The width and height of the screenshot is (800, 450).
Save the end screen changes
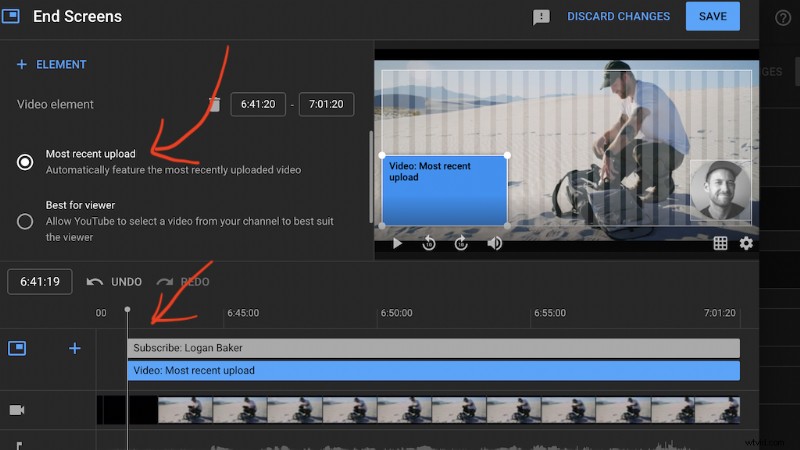point(712,16)
